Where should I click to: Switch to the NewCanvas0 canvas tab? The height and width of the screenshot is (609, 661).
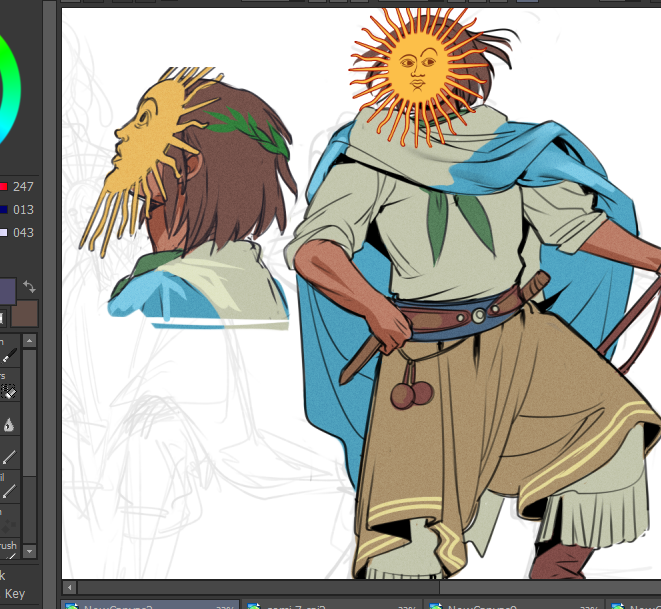pos(513,605)
